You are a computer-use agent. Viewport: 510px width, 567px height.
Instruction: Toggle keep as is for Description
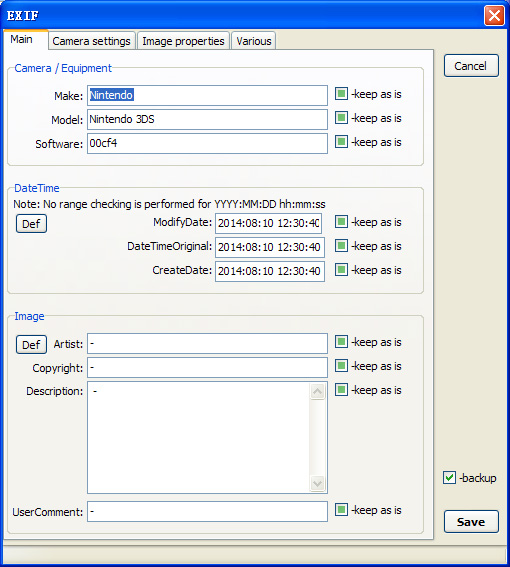pos(341,390)
